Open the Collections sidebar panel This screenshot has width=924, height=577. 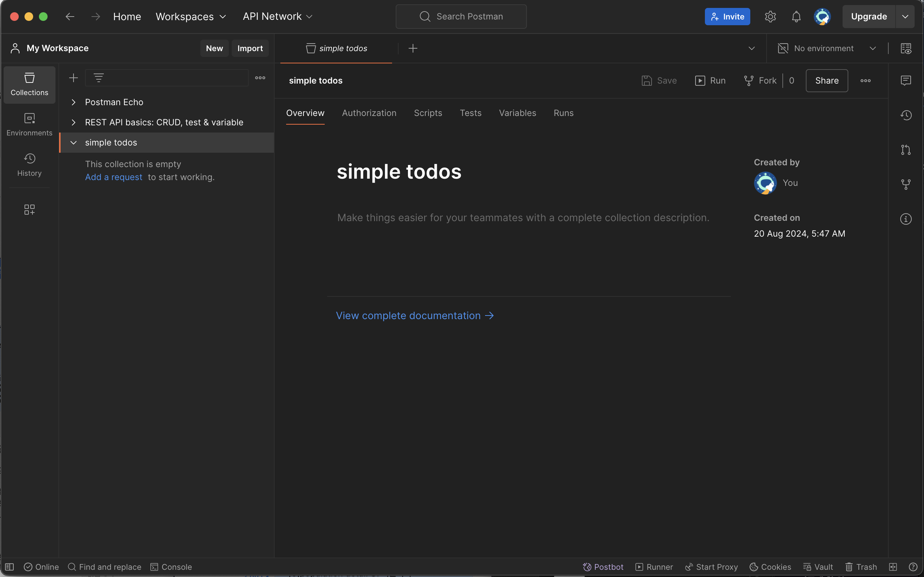tap(30, 85)
